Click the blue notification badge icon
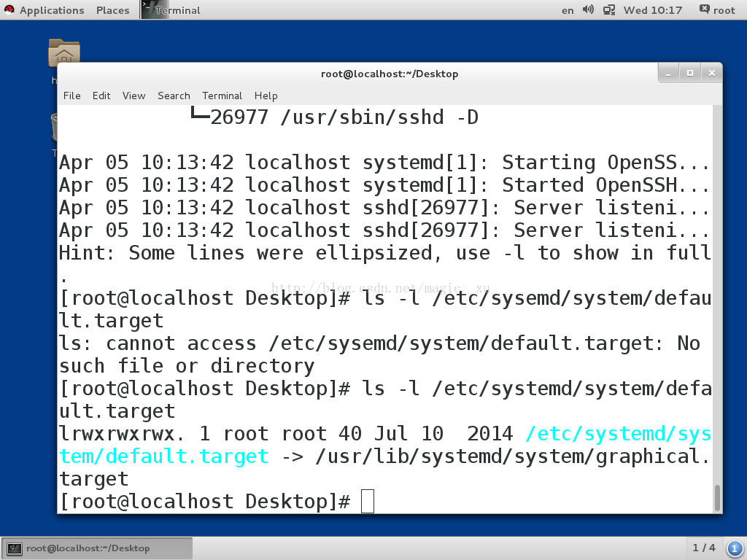This screenshot has width=747, height=560. (x=735, y=548)
